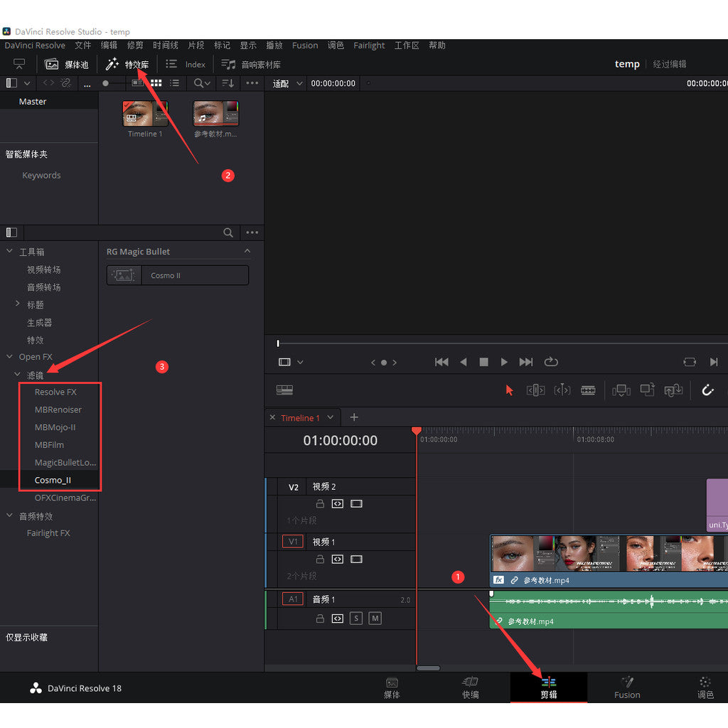Select the Trim Edit mode tool
Screen dimensions: 728x728
point(535,390)
